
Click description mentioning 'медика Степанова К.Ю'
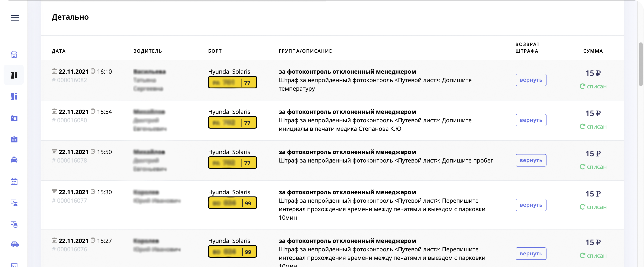coord(375,125)
